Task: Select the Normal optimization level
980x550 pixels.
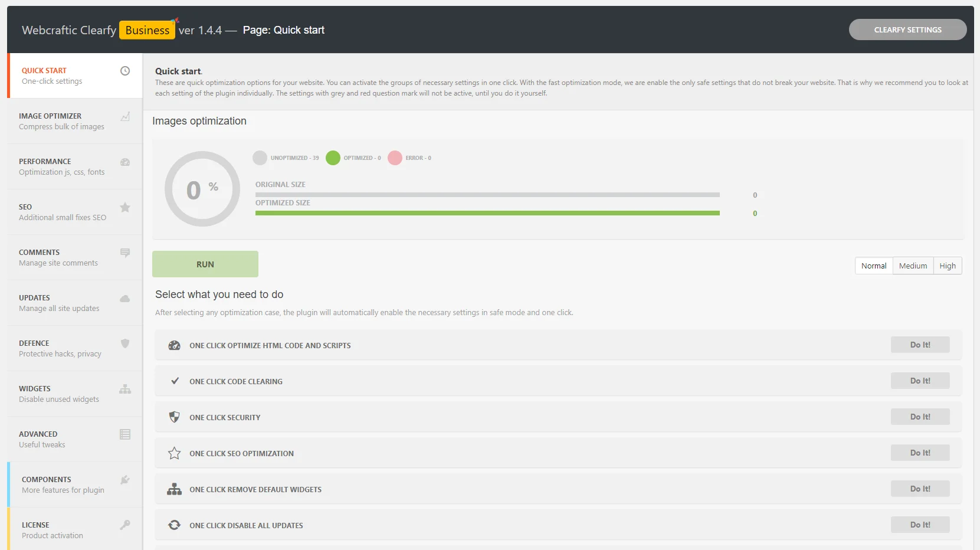Action: tap(873, 266)
